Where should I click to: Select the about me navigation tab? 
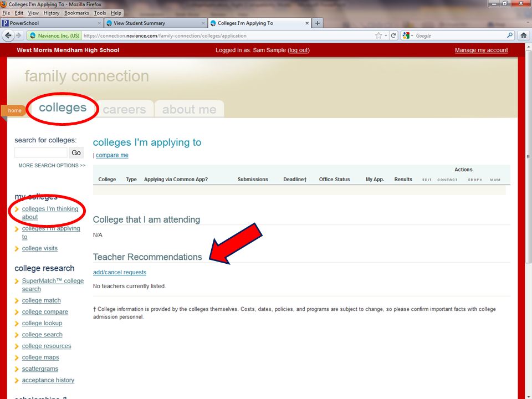pos(189,109)
